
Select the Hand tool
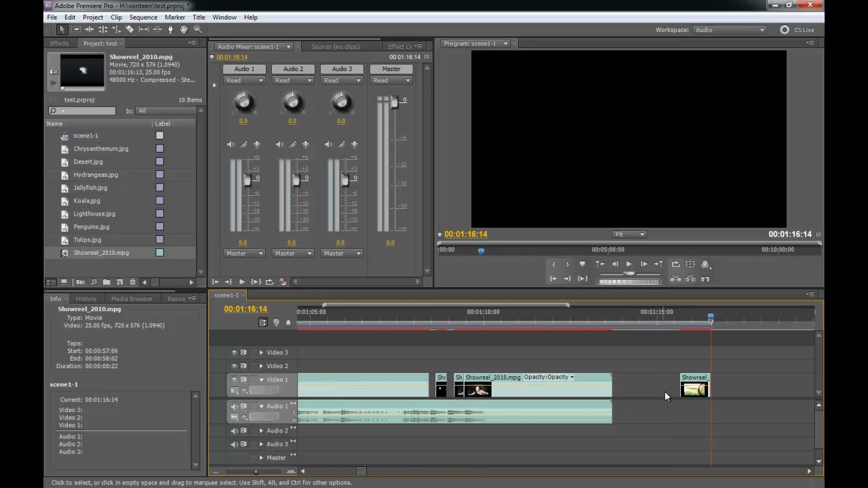pos(184,30)
